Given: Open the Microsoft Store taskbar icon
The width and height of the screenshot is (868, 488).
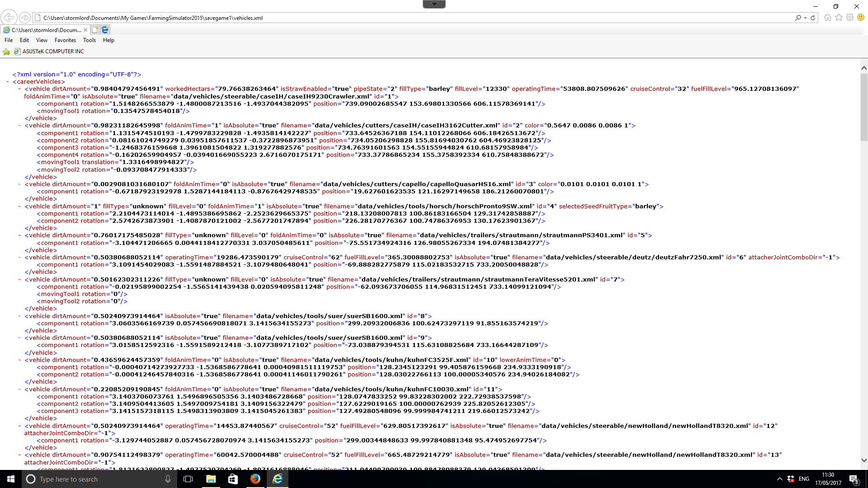Looking at the screenshot, I should (233, 479).
